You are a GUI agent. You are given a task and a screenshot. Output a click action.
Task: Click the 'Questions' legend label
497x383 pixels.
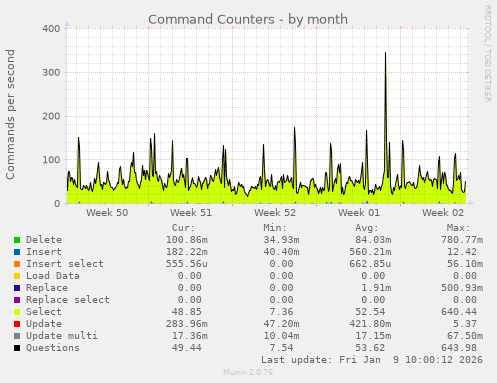click(x=53, y=348)
